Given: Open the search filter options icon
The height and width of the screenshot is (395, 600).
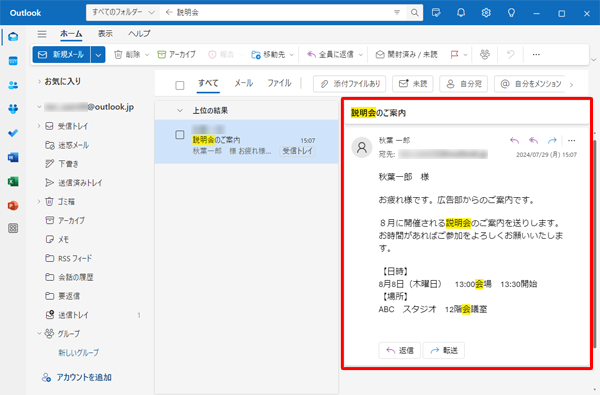Looking at the screenshot, I should (x=397, y=13).
